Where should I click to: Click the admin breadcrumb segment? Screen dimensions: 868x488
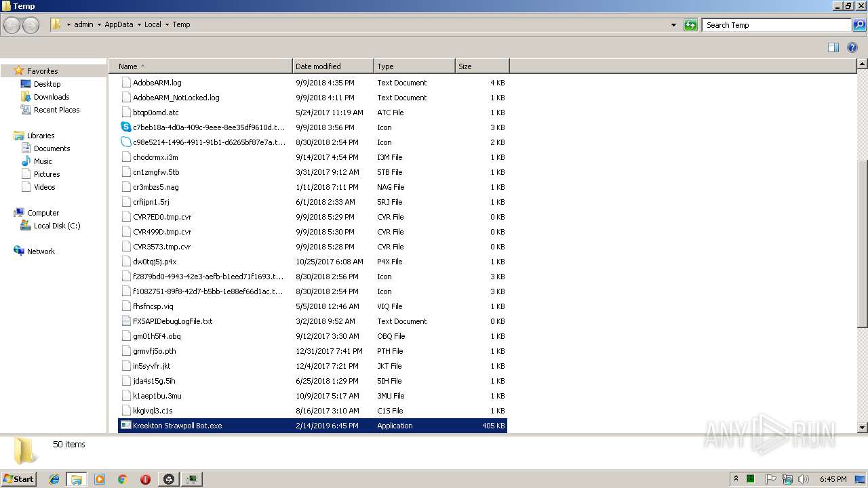[x=83, y=24]
